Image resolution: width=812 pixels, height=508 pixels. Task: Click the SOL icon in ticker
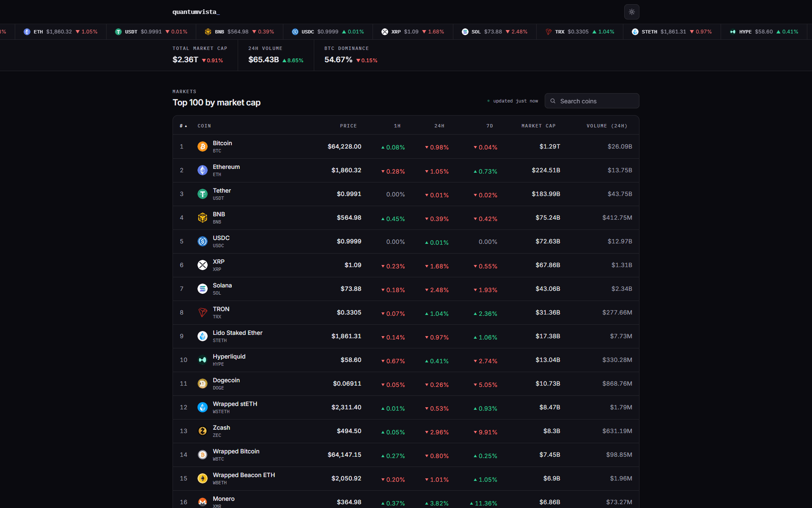click(465, 32)
